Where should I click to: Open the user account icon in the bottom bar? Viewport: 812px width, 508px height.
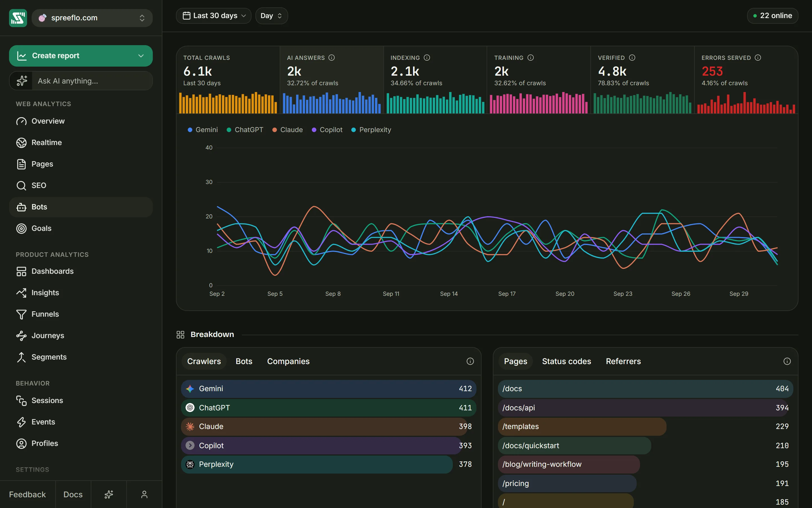[x=144, y=494]
